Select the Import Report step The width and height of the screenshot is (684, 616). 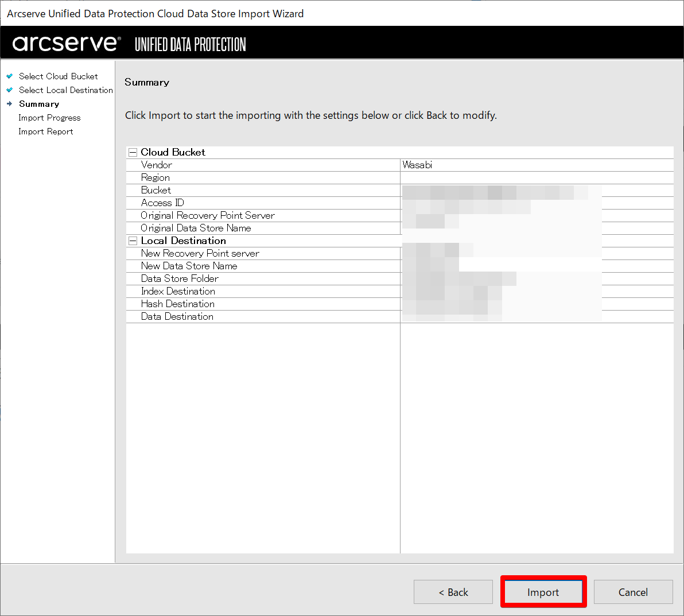pos(45,131)
